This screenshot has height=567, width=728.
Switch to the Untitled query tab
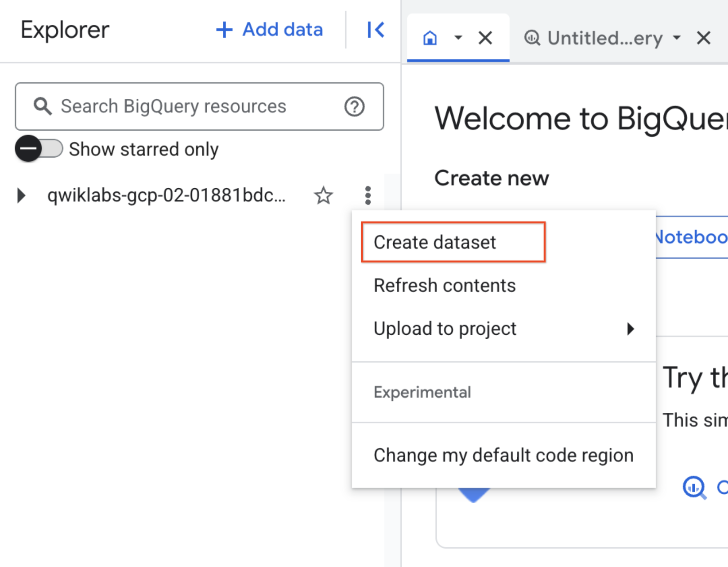[x=593, y=38]
